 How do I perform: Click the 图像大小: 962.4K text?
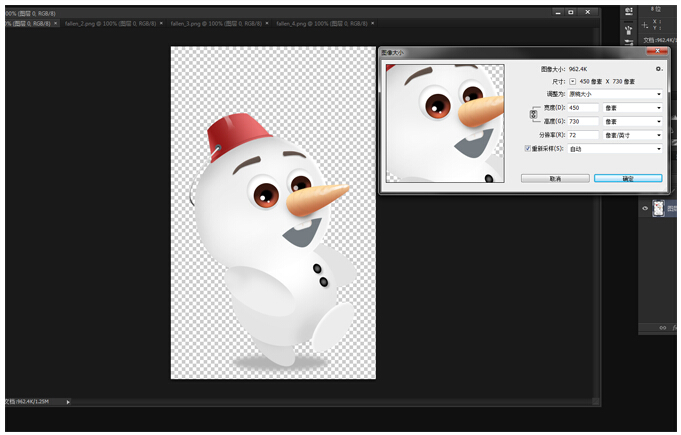pos(564,69)
